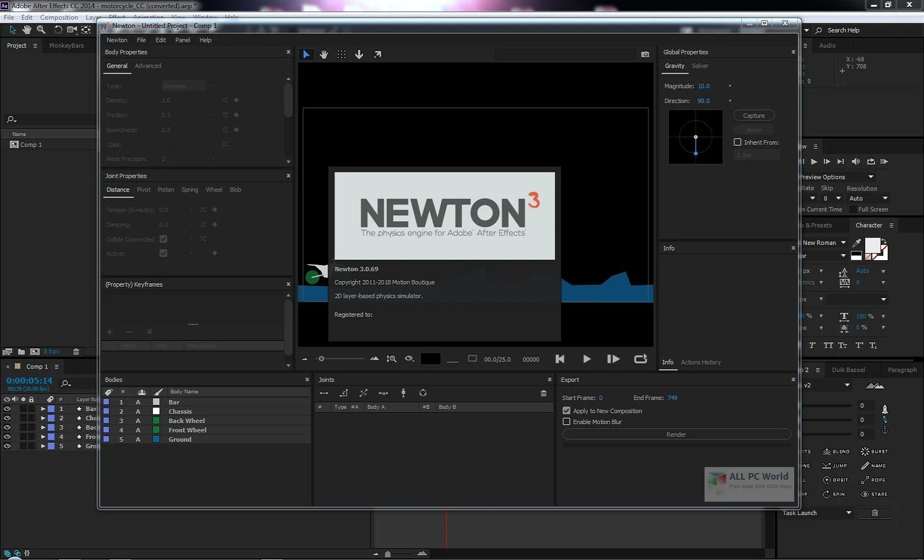Click the Render button in Export
924x560 pixels.
[x=676, y=434]
